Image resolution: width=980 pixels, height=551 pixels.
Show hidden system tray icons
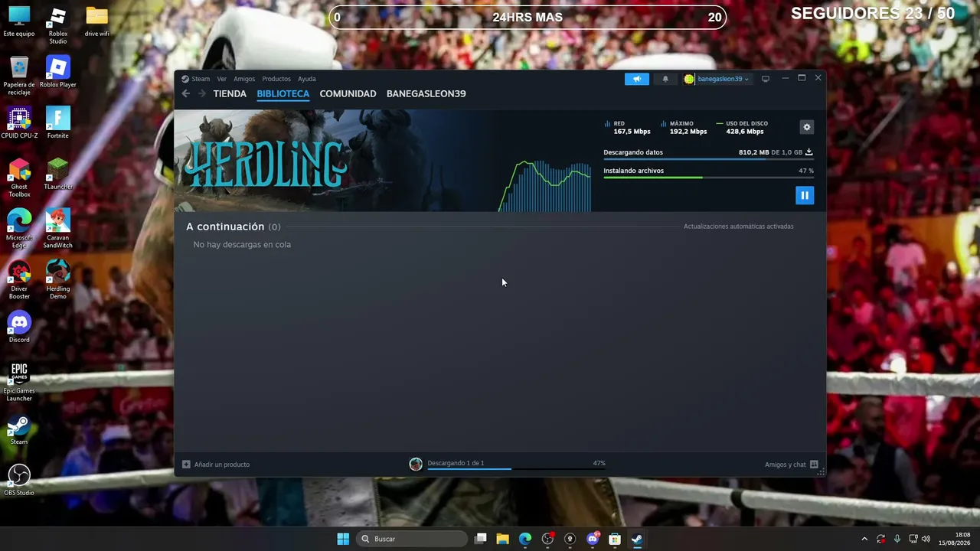pos(864,539)
